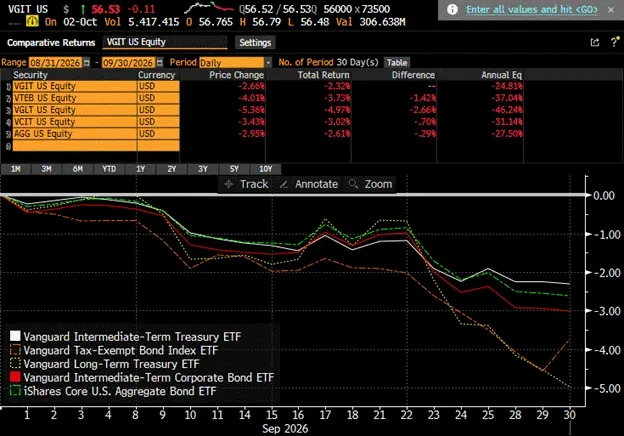Click the VGIT US Equity security row

pos(75,86)
